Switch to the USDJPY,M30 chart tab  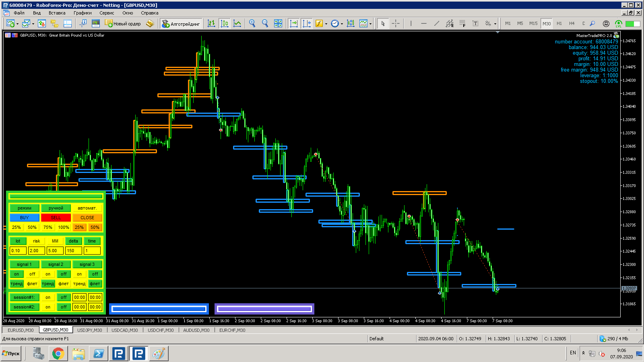coord(90,330)
